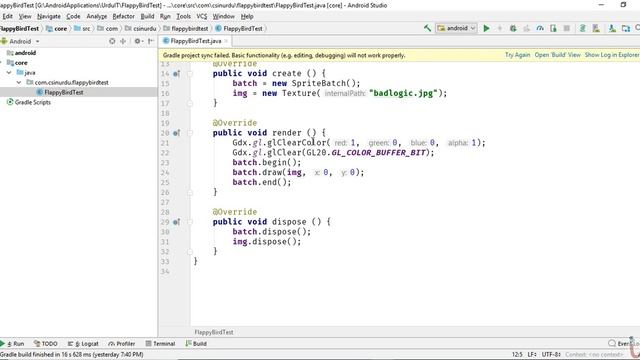Click the Profile app gauge icon
The width and height of the screenshot is (640, 360).
[x=540, y=28]
